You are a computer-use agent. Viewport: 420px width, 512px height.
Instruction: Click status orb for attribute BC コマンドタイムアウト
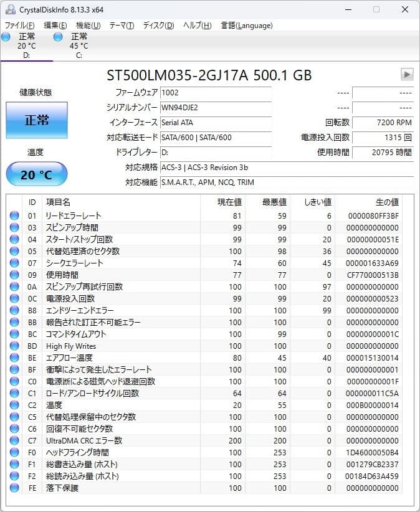tap(14, 334)
